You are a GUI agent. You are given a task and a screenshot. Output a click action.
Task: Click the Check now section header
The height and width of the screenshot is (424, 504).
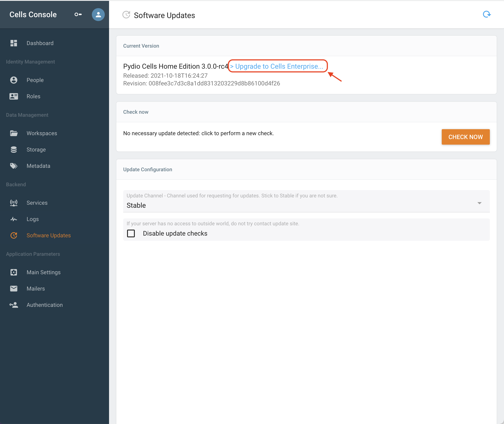coord(136,112)
